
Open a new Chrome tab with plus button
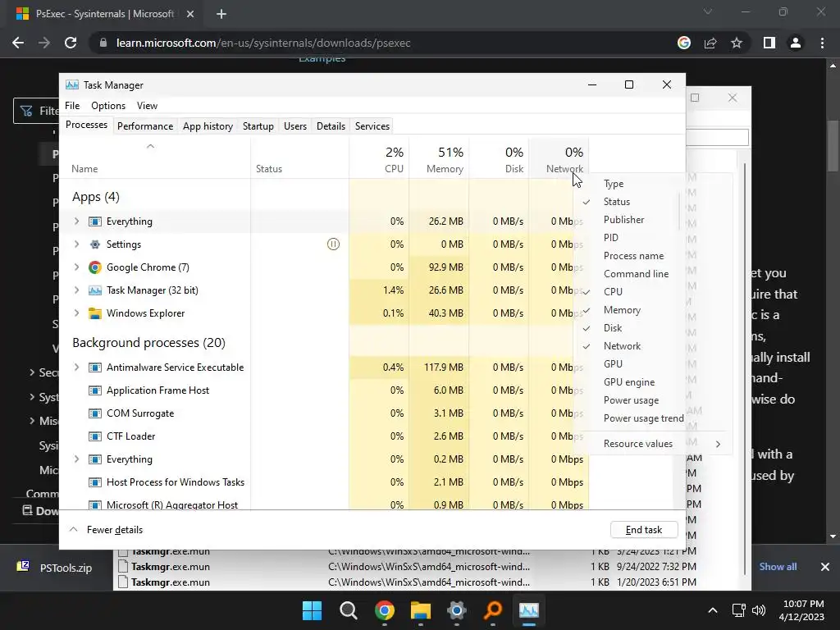coord(221,14)
